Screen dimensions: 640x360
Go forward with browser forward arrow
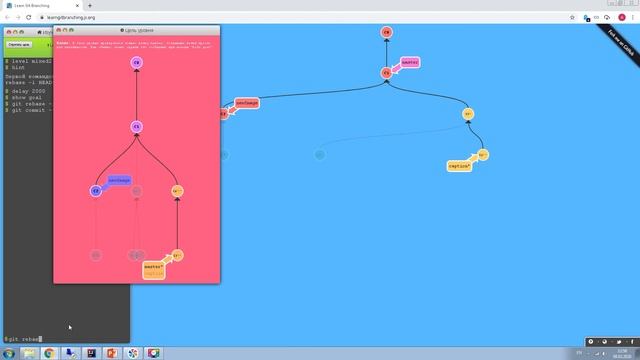18,18
